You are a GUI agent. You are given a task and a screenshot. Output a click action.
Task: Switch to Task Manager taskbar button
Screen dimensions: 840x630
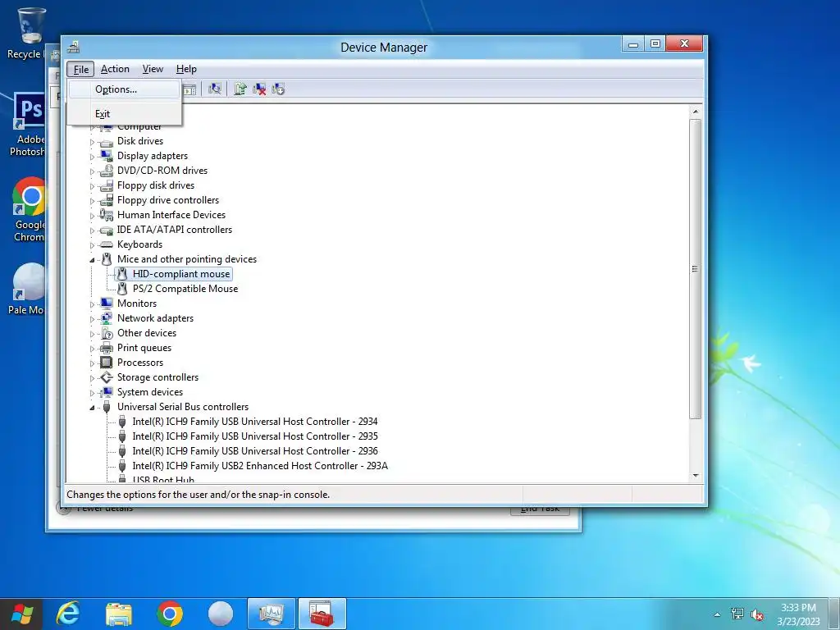pos(271,614)
